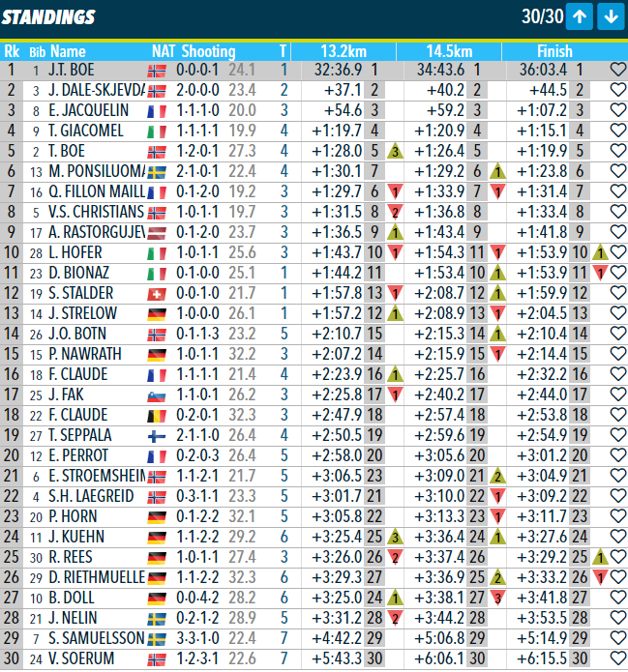
Task: Click Belgium flag beside F. Claude rank 18
Action: (157, 415)
